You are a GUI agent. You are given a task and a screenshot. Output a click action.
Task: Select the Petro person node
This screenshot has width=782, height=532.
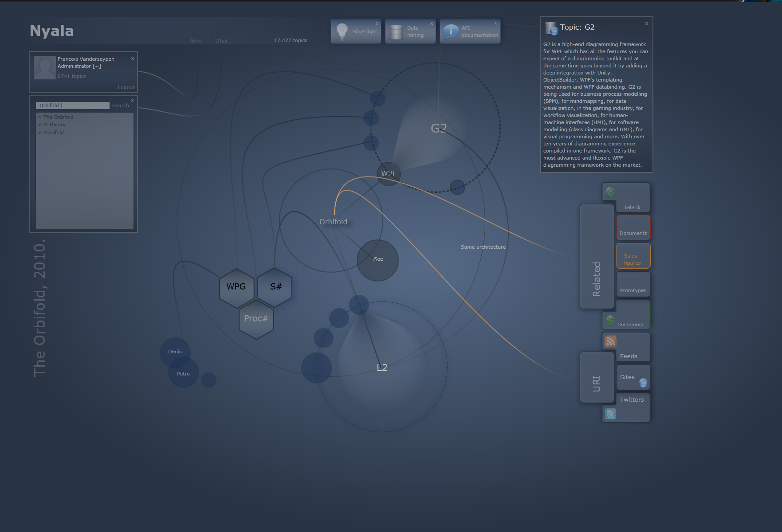[183, 373]
